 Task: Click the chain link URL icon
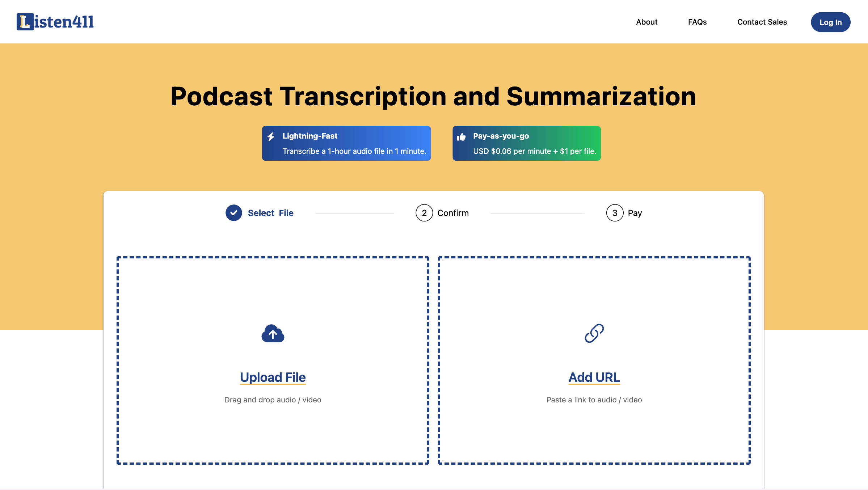594,333
